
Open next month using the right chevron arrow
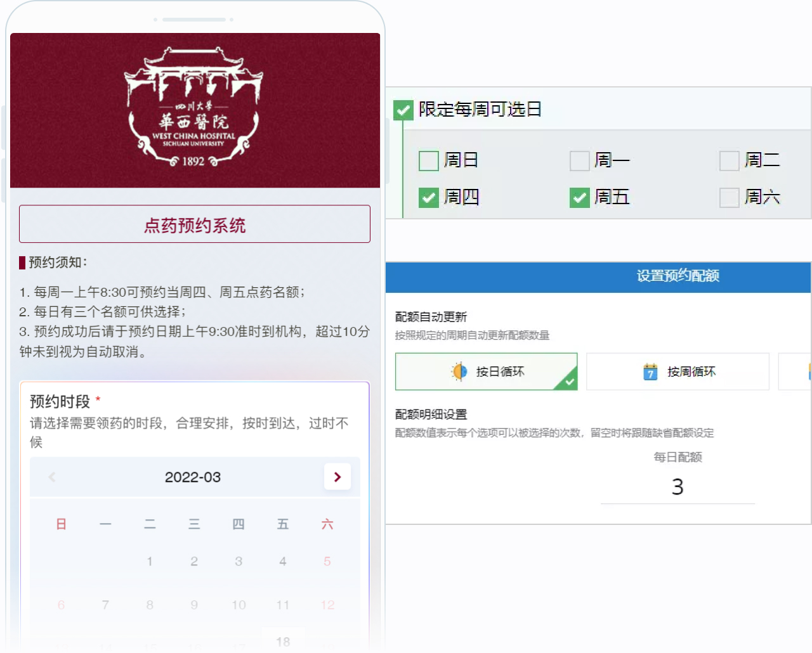click(x=337, y=477)
